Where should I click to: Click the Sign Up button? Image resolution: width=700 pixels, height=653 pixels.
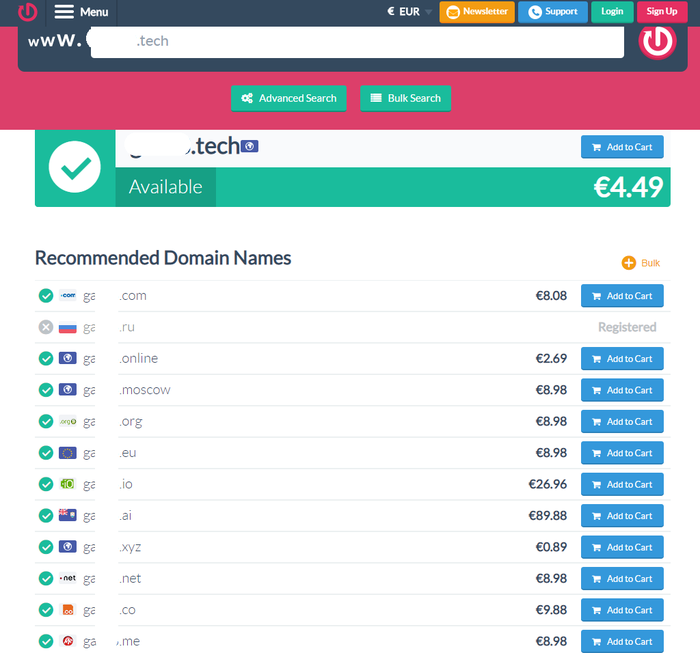click(x=661, y=12)
